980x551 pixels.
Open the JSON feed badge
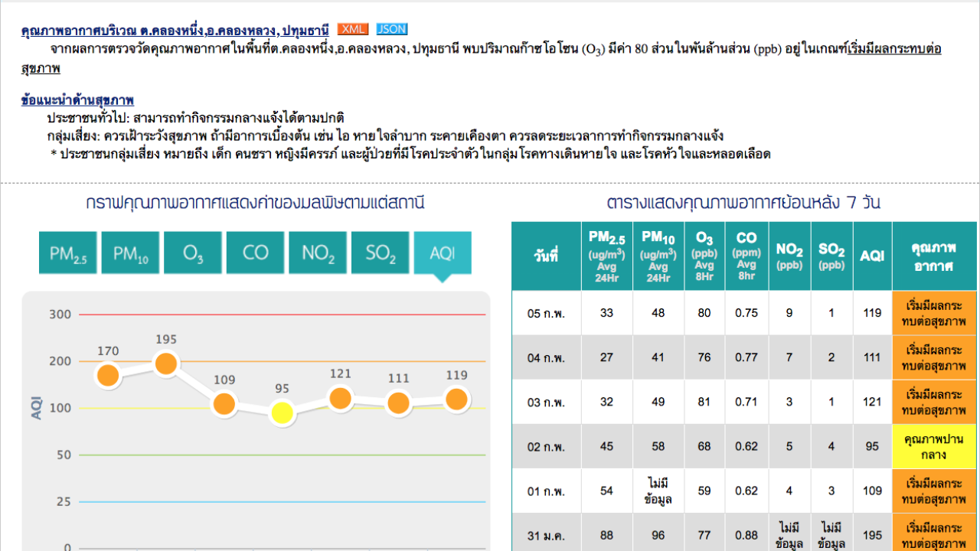click(x=392, y=30)
